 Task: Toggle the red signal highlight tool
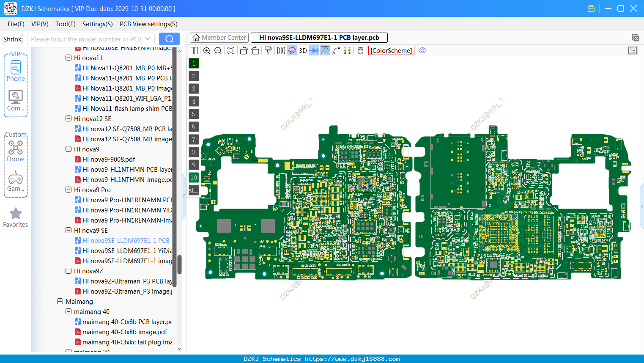tap(292, 51)
